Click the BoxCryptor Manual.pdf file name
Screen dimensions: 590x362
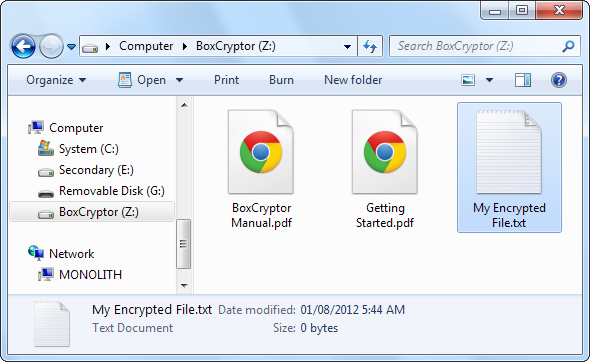262,216
